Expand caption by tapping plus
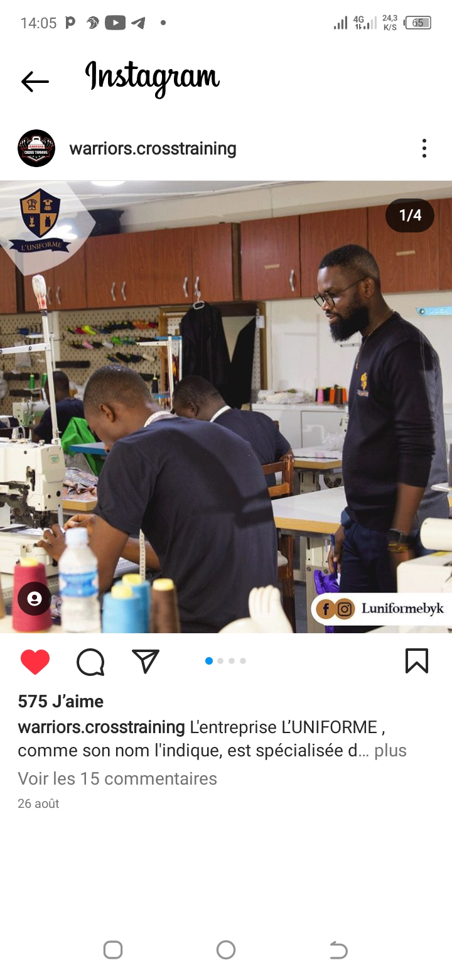Screen dimensions: 452x980 (390, 751)
